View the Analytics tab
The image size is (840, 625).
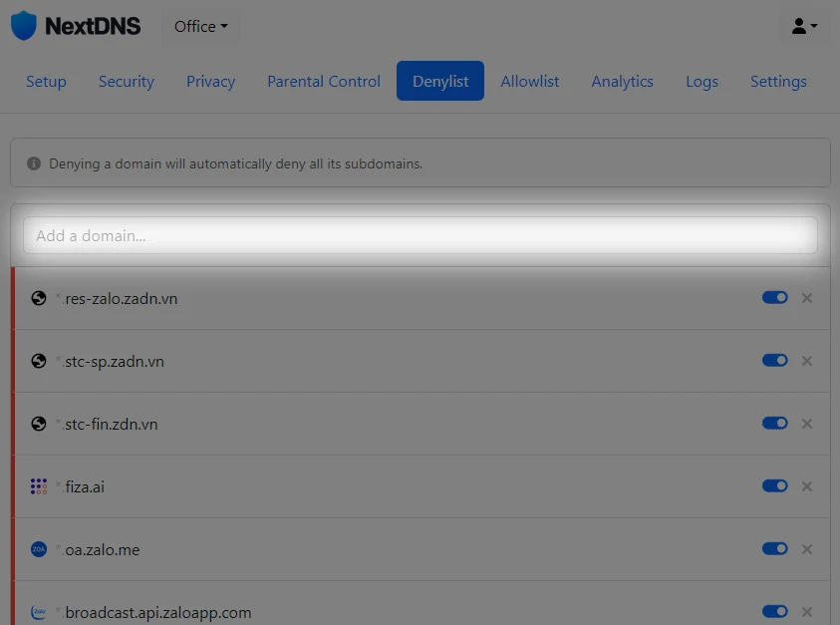(622, 82)
